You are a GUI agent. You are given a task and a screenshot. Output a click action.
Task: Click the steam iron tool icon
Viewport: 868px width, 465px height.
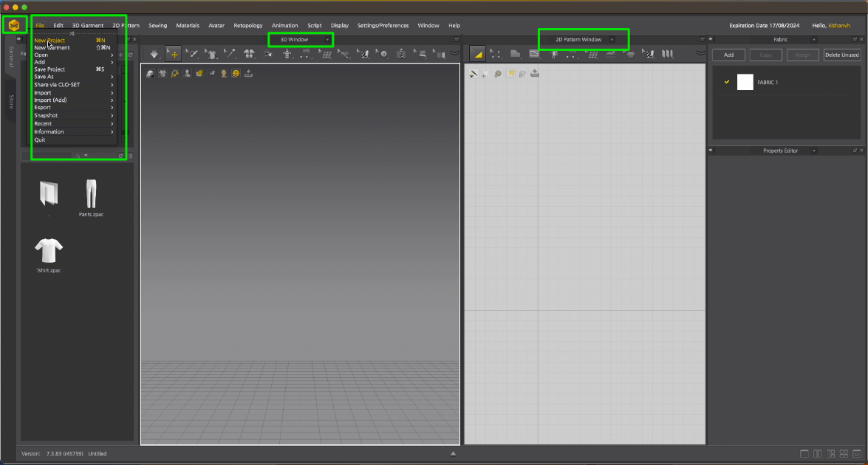point(611,54)
